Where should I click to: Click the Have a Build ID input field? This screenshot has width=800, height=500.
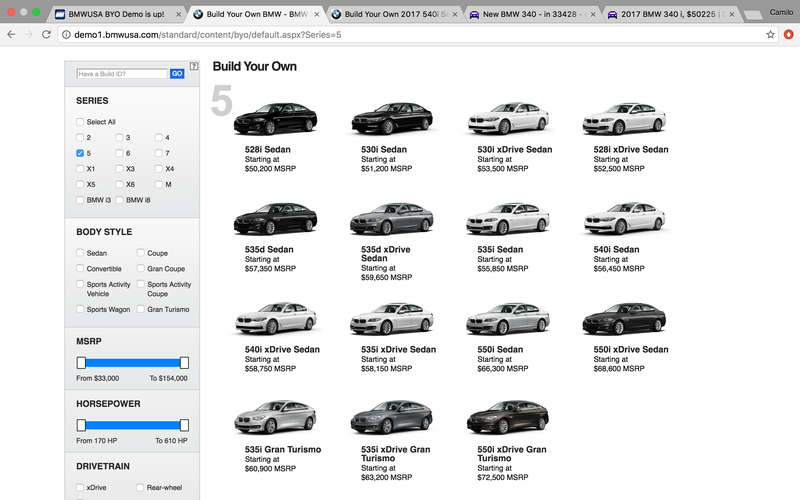click(x=122, y=74)
